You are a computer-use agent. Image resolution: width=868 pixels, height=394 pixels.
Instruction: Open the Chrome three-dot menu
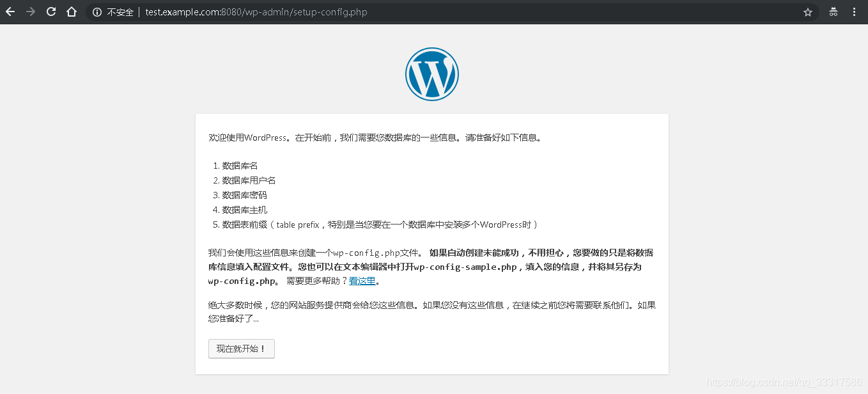[x=855, y=12]
